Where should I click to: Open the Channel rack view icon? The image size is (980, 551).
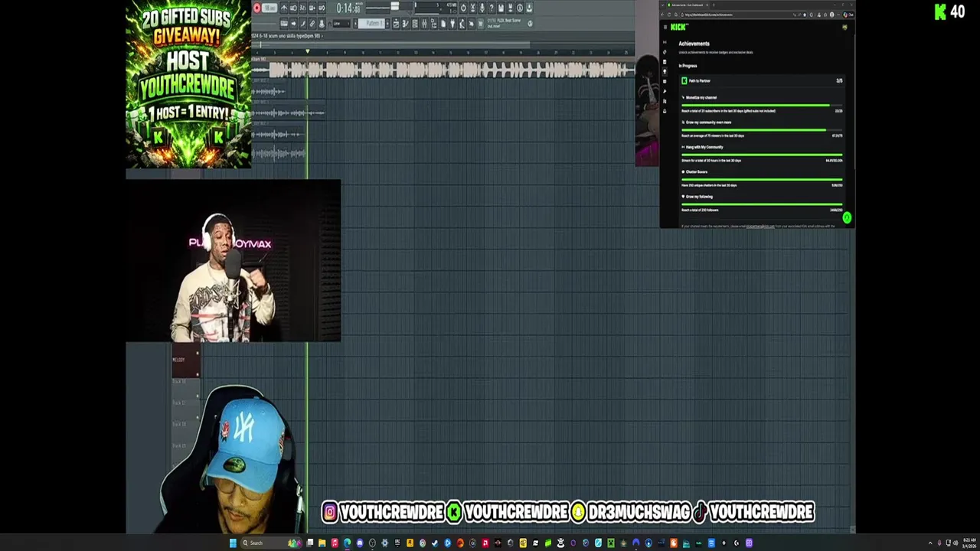(415, 23)
